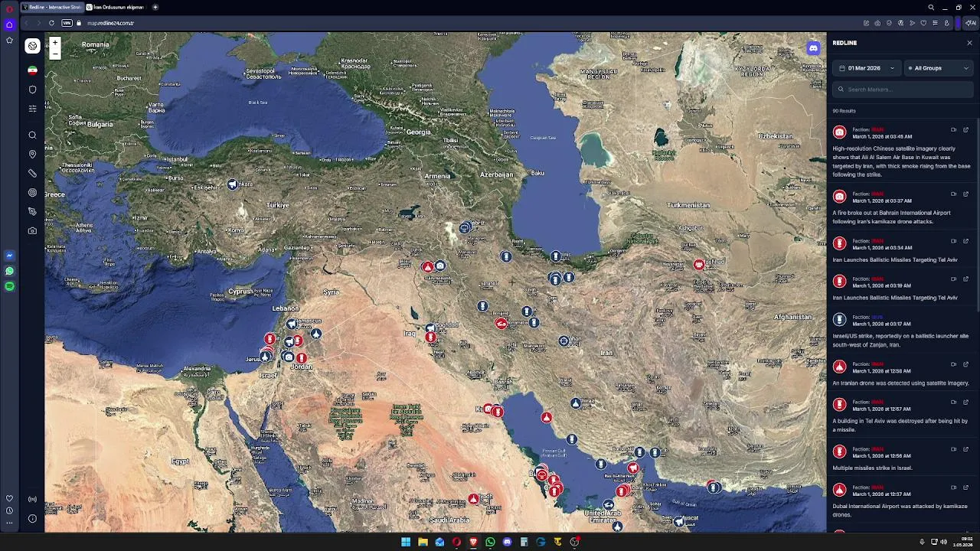Zoom out the map with minus button
The width and height of the screenshot is (980, 551).
pyautogui.click(x=54, y=54)
